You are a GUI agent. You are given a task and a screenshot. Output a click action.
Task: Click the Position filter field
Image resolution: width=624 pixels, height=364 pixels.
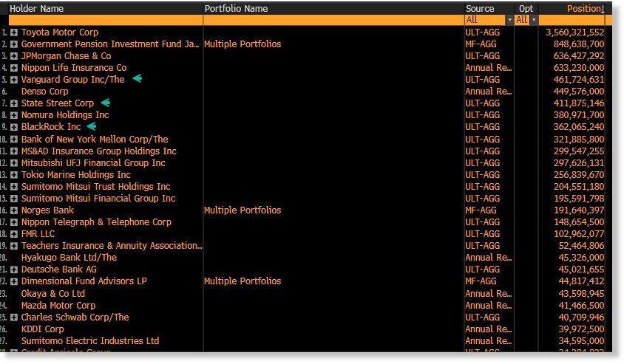click(x=572, y=20)
